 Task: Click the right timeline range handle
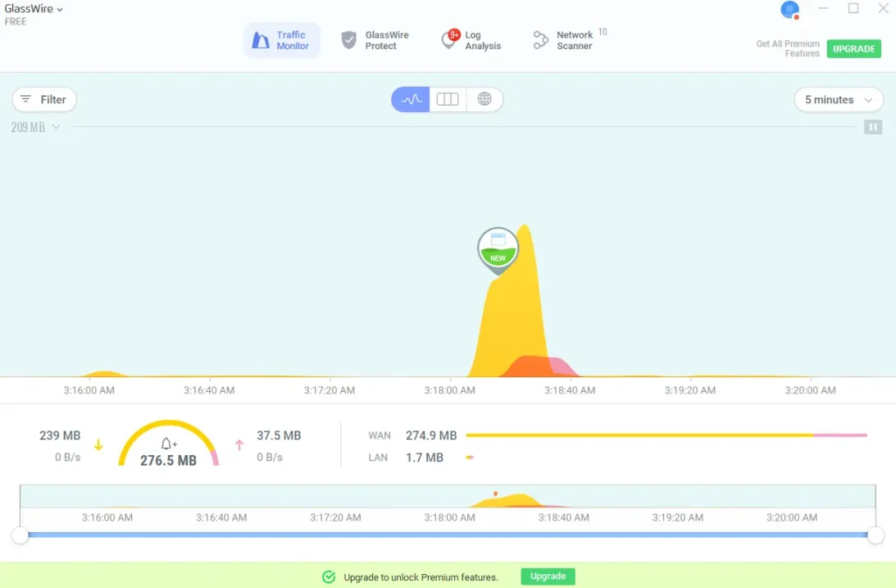pyautogui.click(x=875, y=535)
